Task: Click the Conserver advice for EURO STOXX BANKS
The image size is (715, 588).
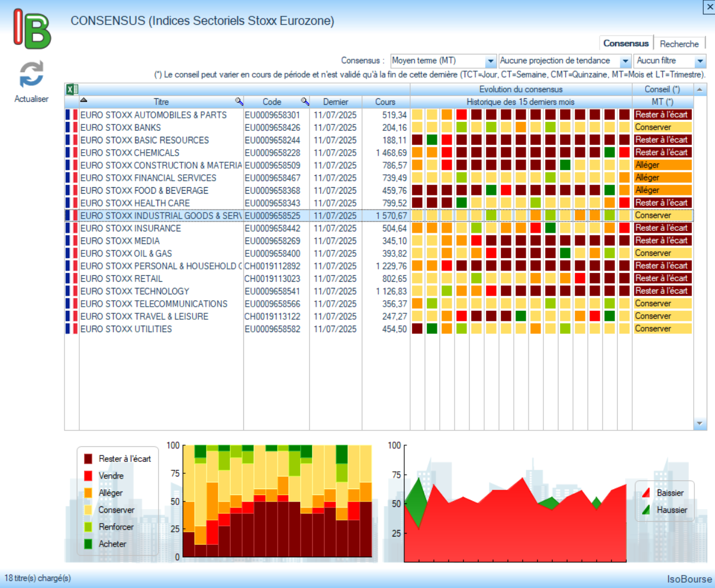Action: (662, 127)
